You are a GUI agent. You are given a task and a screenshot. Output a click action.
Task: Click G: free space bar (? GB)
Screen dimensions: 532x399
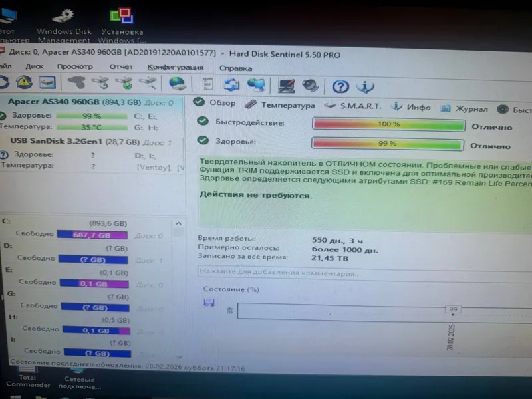[x=95, y=307]
